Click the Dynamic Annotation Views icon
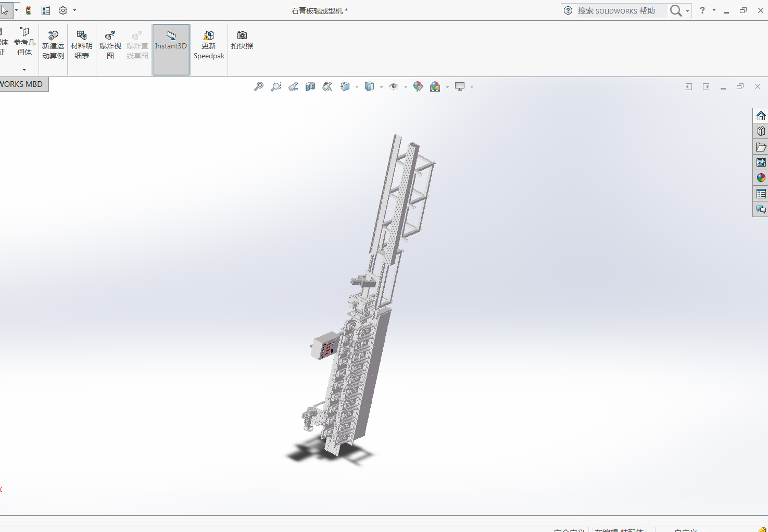Image resolution: width=768 pixels, height=532 pixels. [328, 87]
